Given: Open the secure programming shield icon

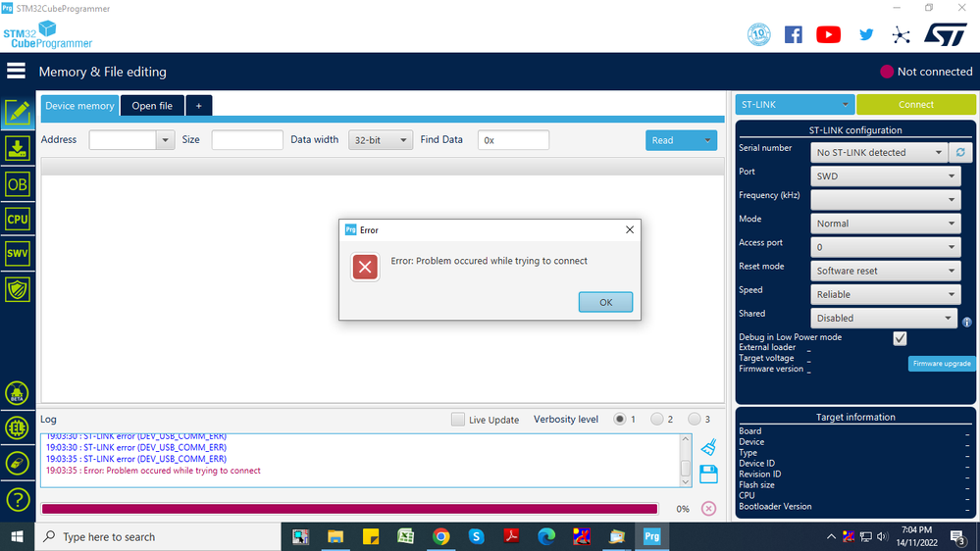Looking at the screenshot, I should pos(17,290).
